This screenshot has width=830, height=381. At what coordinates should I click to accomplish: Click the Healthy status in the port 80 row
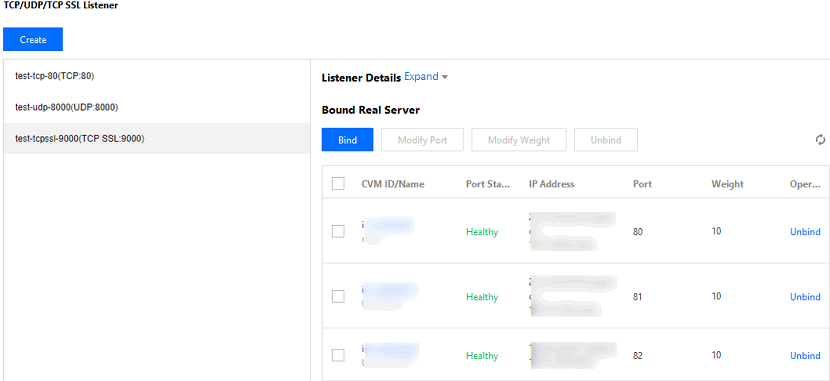click(482, 232)
